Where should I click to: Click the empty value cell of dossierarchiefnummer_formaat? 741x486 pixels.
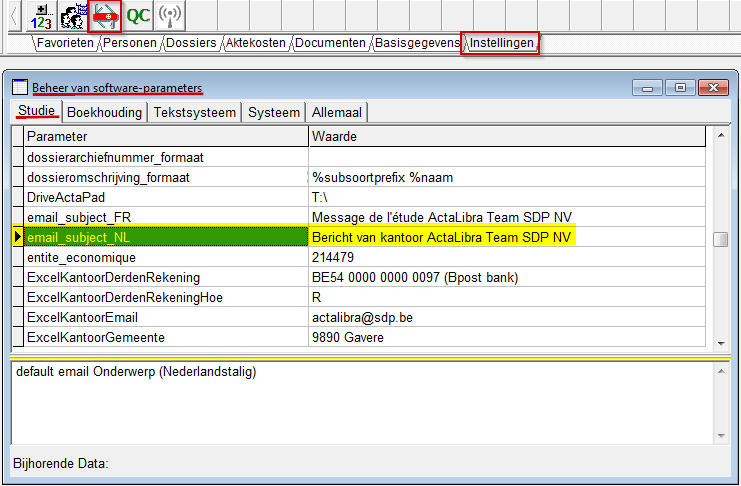(x=507, y=157)
